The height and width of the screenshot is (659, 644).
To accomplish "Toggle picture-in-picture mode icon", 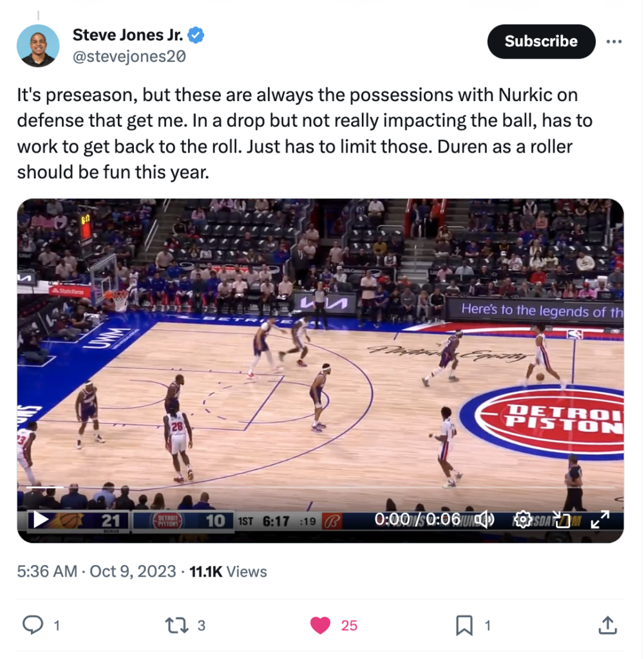I will pos(561,520).
